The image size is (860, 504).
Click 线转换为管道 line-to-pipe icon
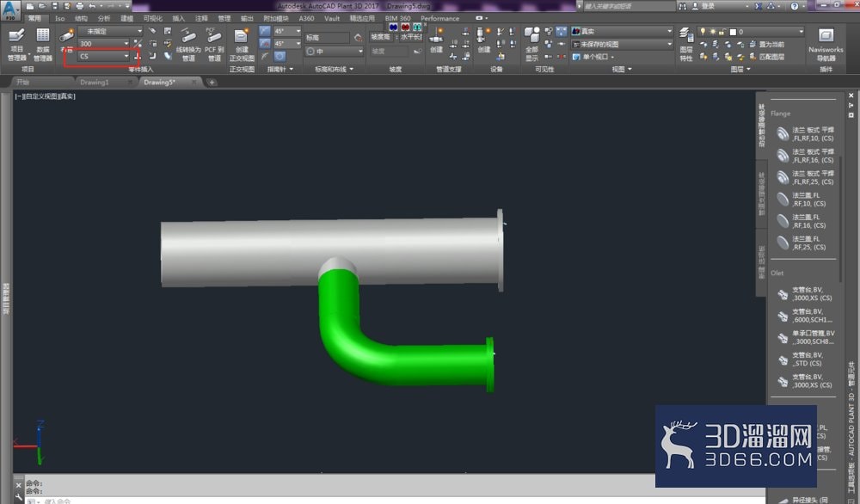(188, 45)
